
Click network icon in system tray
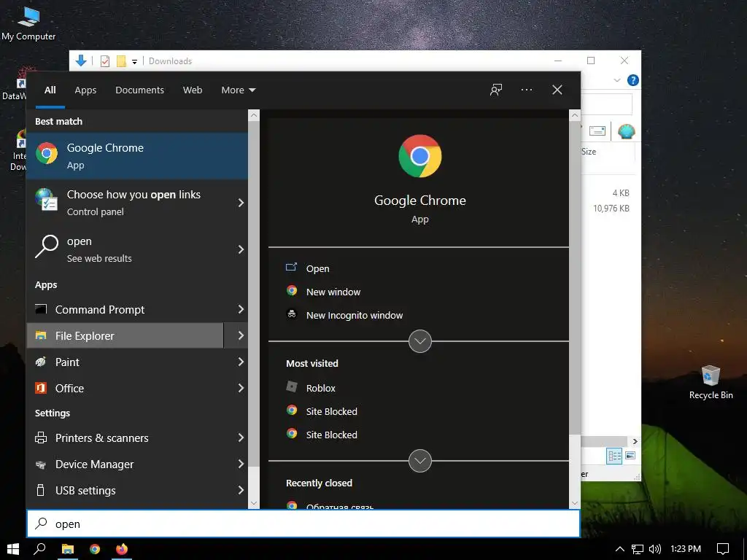point(638,549)
